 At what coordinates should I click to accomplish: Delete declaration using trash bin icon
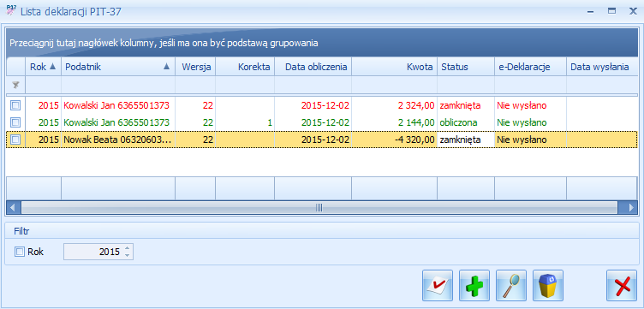pyautogui.click(x=548, y=286)
